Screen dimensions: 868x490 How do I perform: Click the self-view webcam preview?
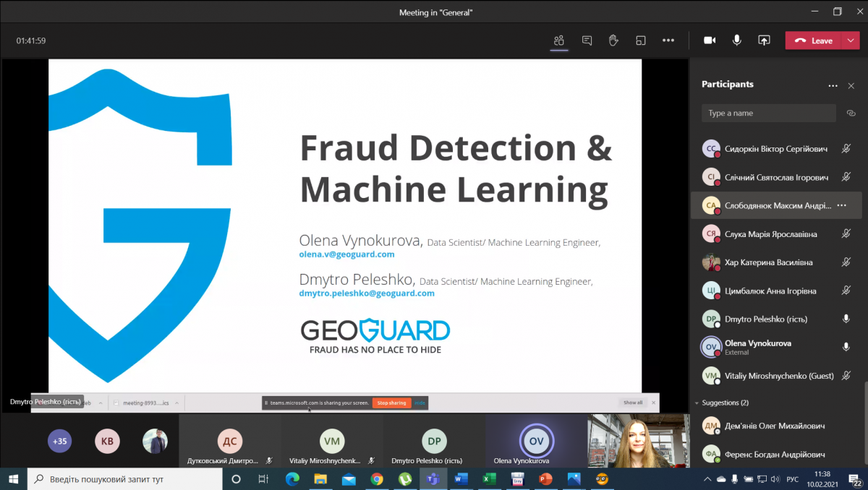[638, 441]
